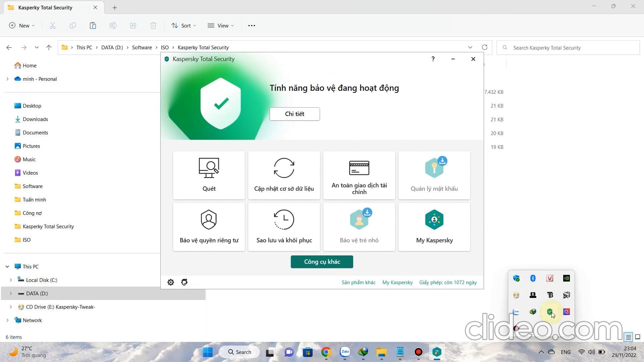Select the Kaspersky Total Security folder

click(x=48, y=226)
